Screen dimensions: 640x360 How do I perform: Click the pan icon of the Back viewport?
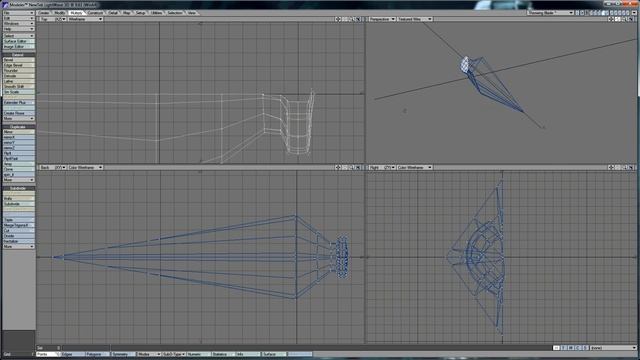tap(338, 167)
